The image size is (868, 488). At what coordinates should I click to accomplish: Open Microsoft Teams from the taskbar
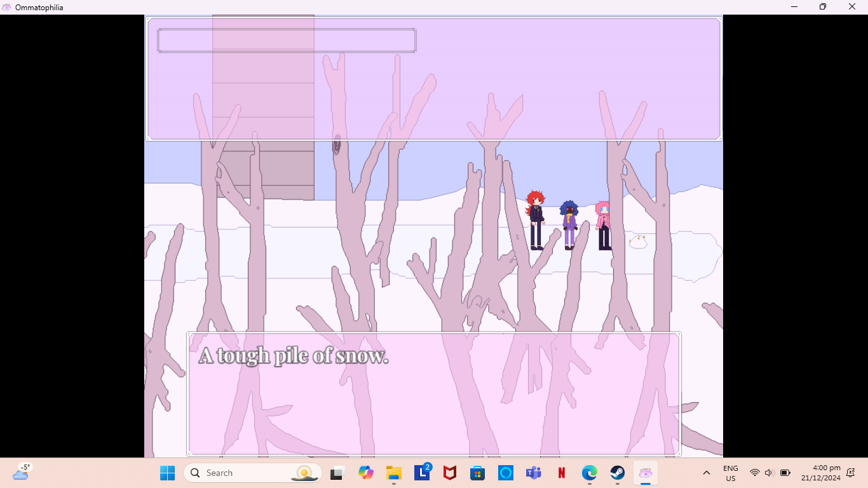tap(534, 473)
